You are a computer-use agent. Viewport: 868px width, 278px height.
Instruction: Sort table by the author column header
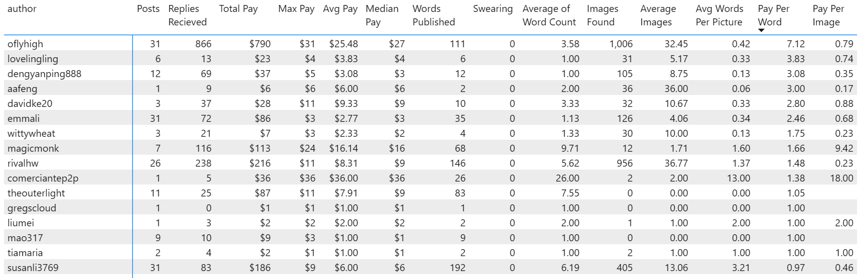22,8
